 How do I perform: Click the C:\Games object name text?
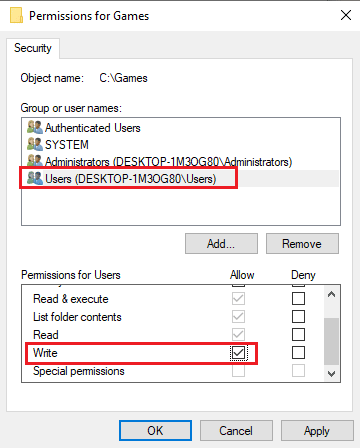click(123, 78)
